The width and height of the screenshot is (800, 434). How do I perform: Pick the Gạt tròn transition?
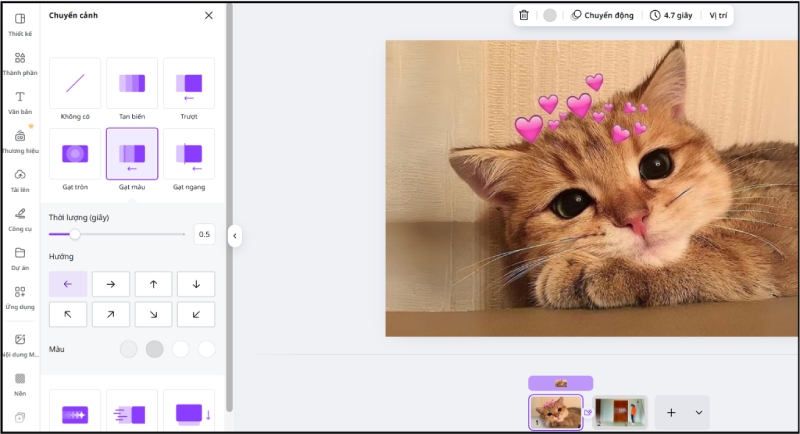click(75, 154)
